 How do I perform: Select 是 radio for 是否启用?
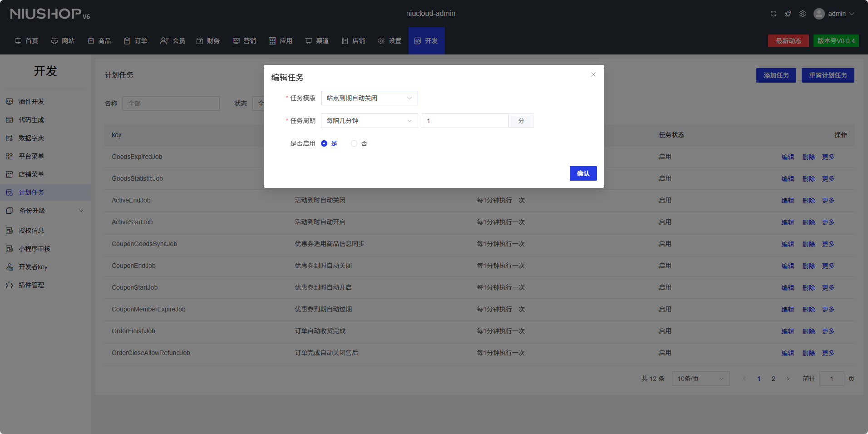pos(324,143)
